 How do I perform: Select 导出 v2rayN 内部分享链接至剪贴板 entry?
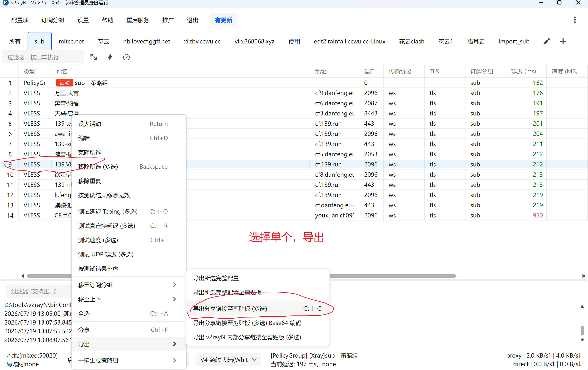[258, 337]
